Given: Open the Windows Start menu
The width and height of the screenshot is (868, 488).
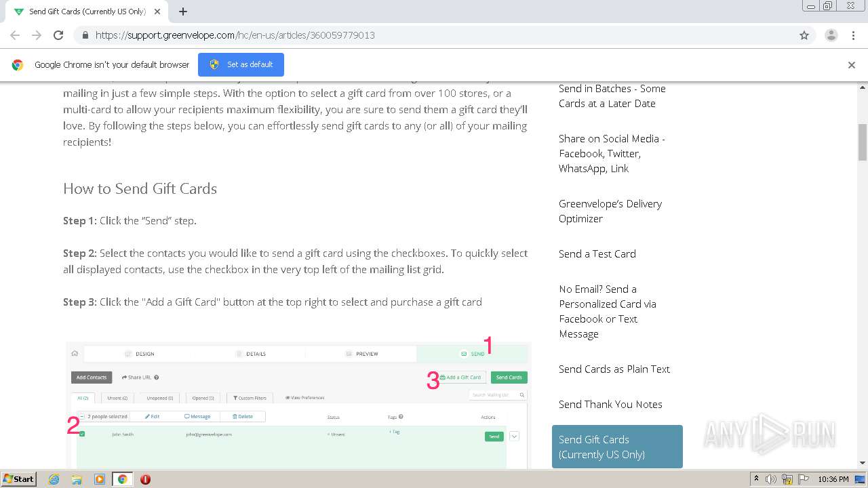Looking at the screenshot, I should coord(18,479).
